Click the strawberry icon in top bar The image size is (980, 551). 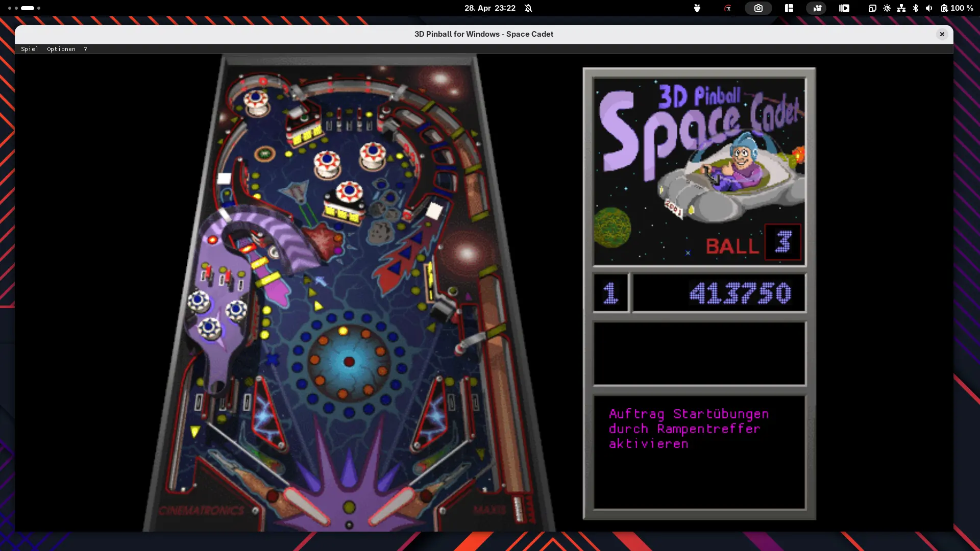point(697,8)
